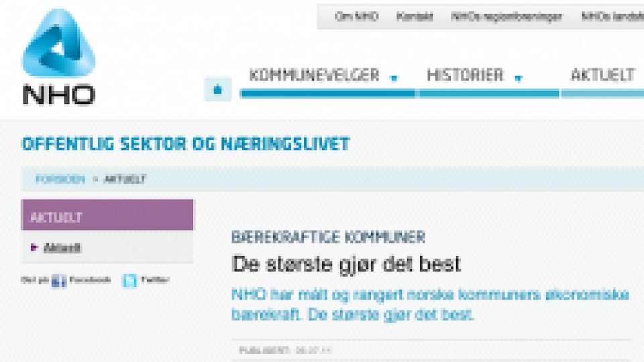Expand the HISTORIER dropdown arrow
This screenshot has height=362, width=644.
click(518, 78)
